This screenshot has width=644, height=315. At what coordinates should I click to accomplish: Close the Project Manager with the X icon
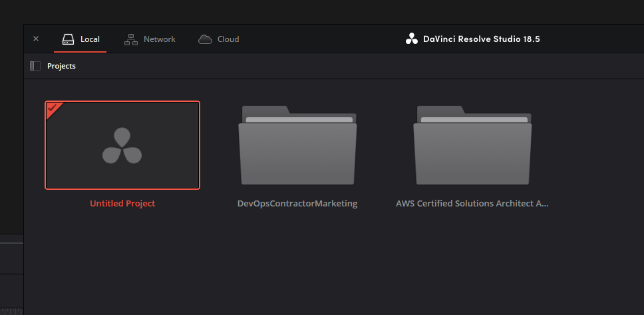coord(36,39)
